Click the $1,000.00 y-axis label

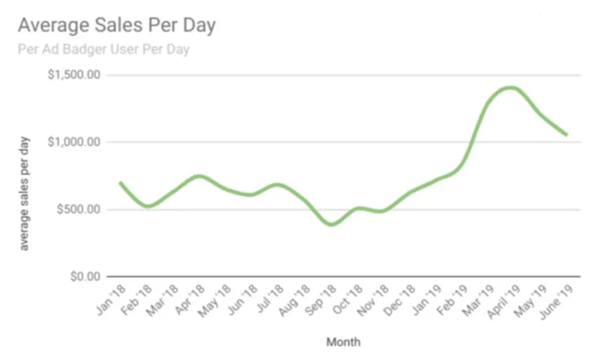(x=75, y=142)
